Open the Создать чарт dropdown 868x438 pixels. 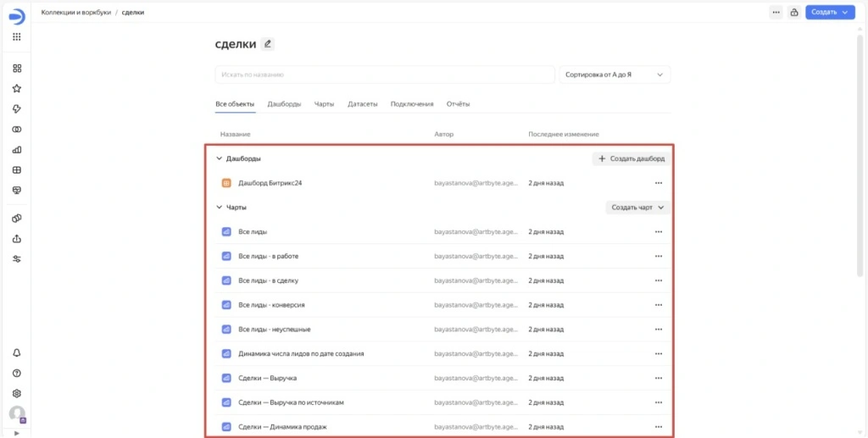(637, 207)
